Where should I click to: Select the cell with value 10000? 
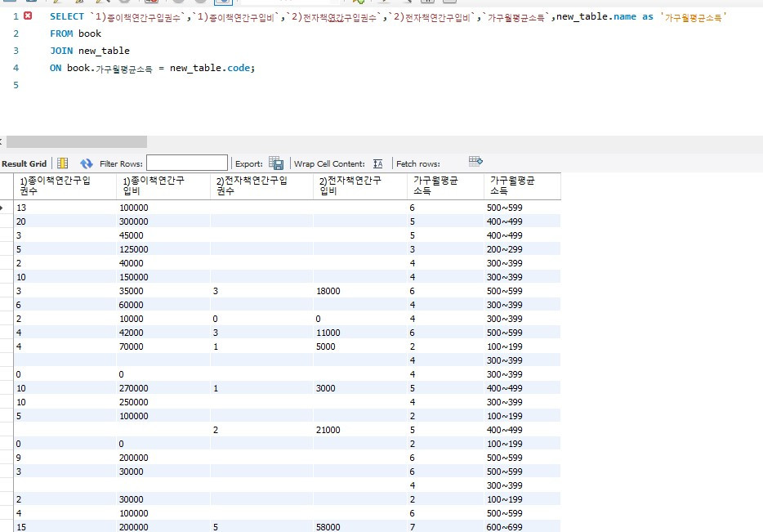pos(163,319)
